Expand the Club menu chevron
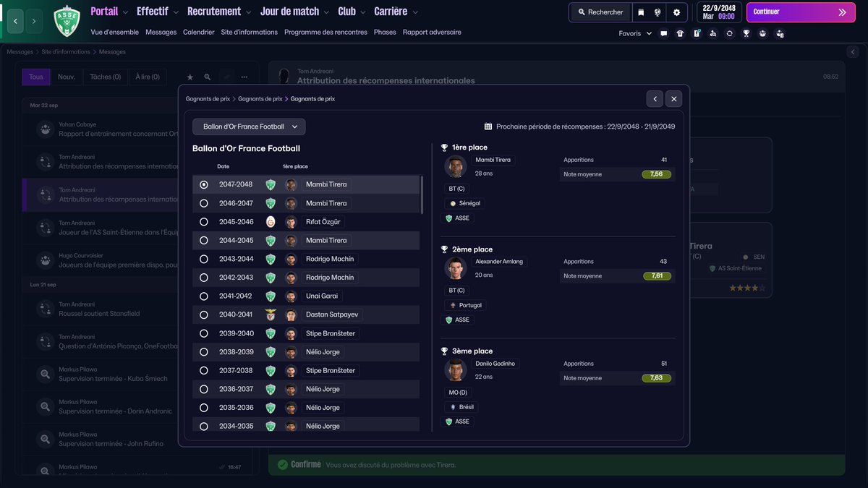 [363, 12]
